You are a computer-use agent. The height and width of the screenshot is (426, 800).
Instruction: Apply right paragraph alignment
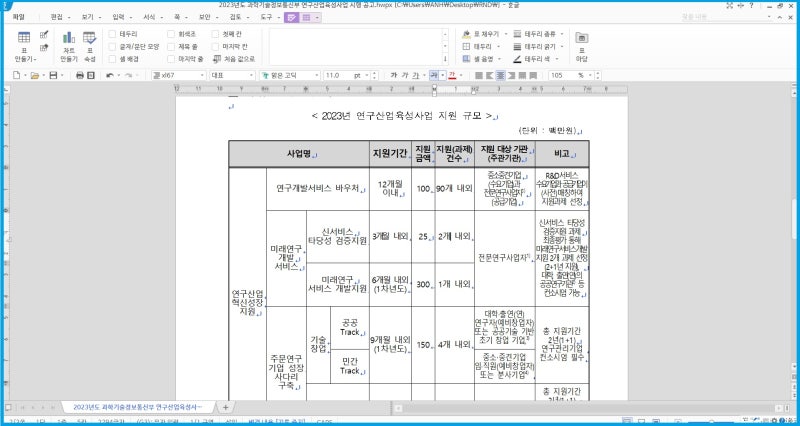click(x=511, y=76)
